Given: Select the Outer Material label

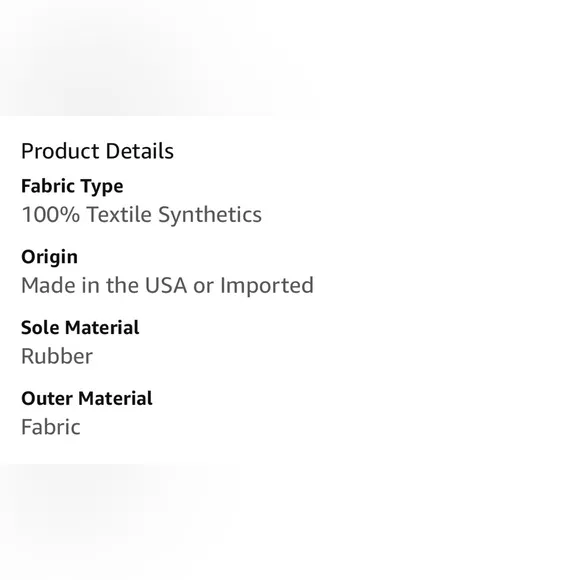Looking at the screenshot, I should (x=87, y=398).
